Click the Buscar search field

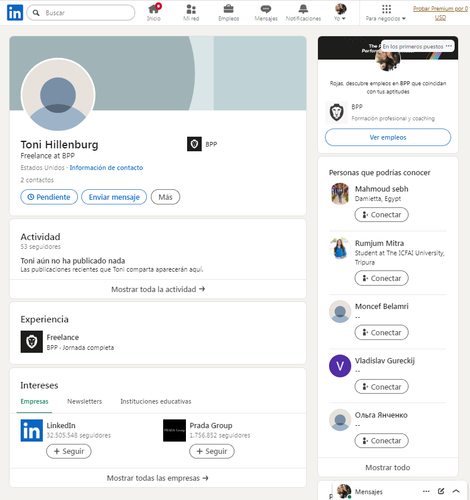click(81, 13)
